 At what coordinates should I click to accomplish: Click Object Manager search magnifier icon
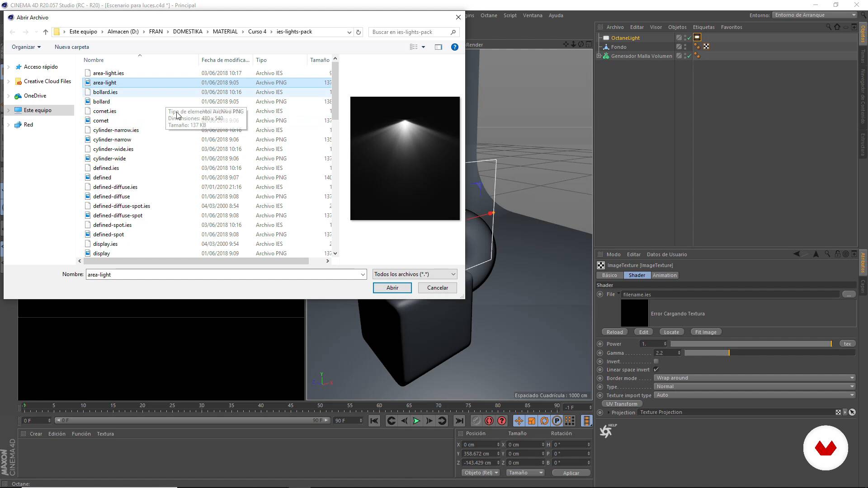pyautogui.click(x=829, y=27)
